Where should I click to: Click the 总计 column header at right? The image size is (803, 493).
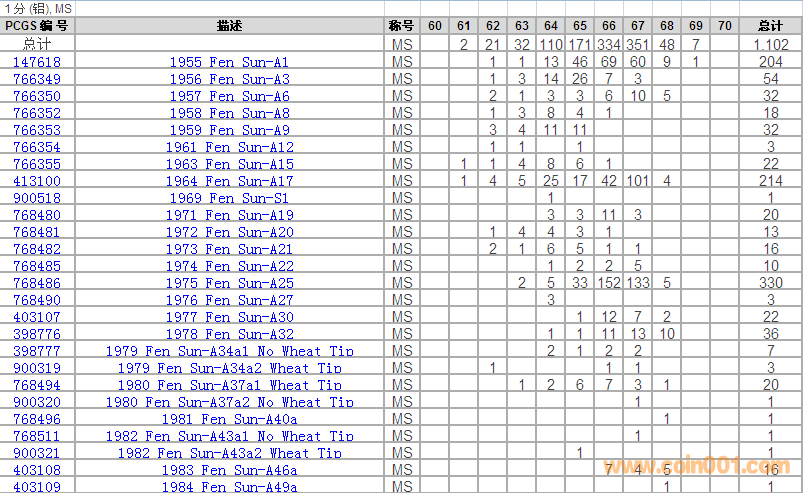pyautogui.click(x=770, y=25)
